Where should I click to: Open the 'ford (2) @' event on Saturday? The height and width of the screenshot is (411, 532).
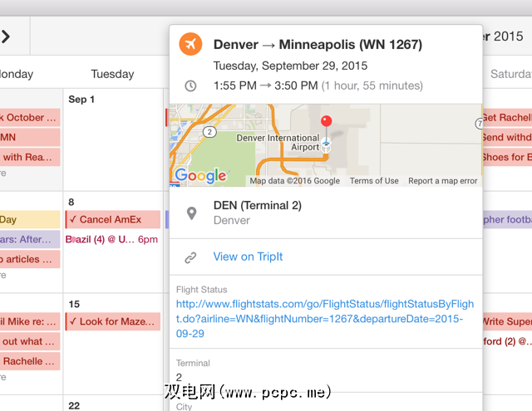click(x=507, y=341)
